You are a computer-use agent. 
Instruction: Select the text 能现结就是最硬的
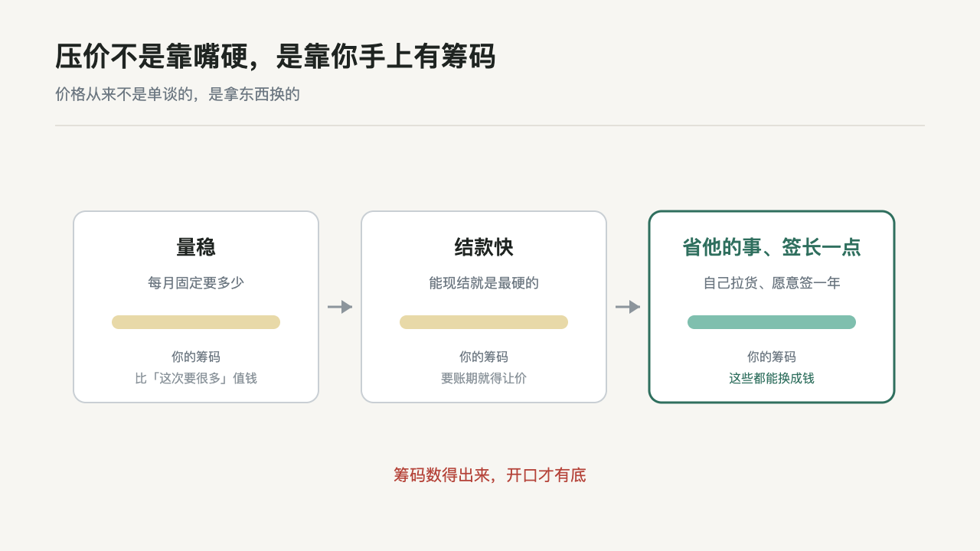point(484,283)
